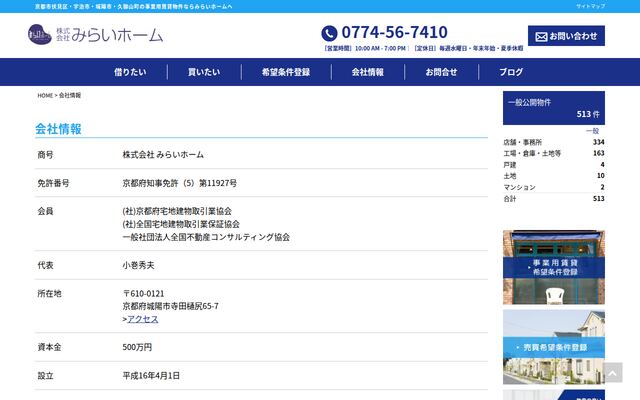Click the (社)京都府宅地建物取引業協会 text
This screenshot has width=640, height=400.
pos(177,211)
